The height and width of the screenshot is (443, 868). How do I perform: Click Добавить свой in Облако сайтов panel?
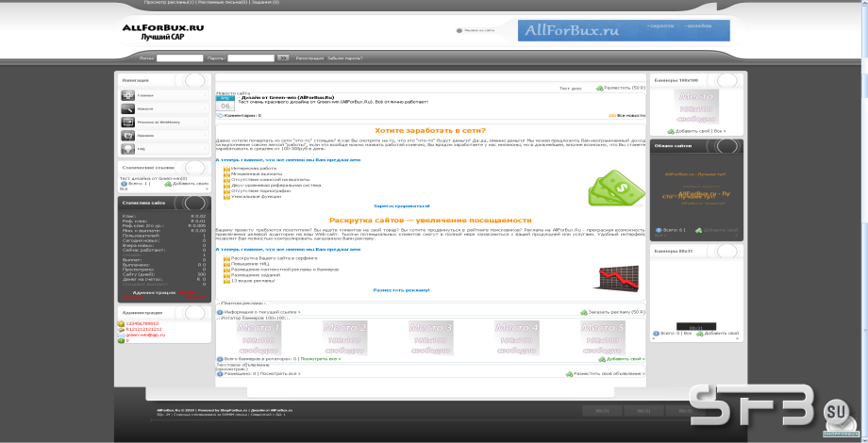[720, 230]
